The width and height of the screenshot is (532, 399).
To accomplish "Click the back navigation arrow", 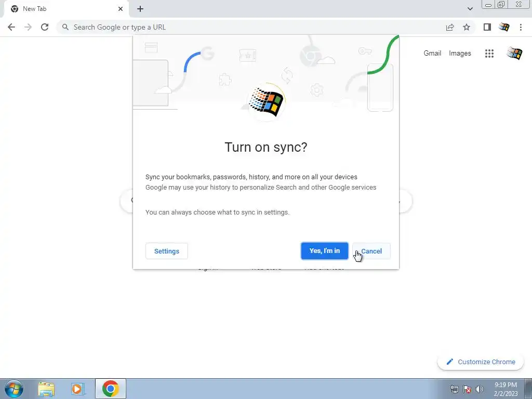I will pyautogui.click(x=11, y=27).
